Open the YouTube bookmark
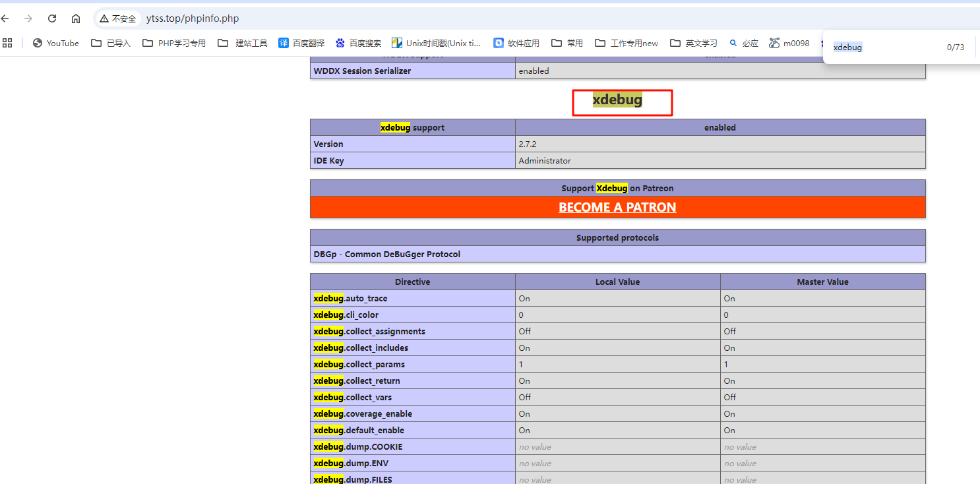The height and width of the screenshot is (484, 980). [x=55, y=43]
